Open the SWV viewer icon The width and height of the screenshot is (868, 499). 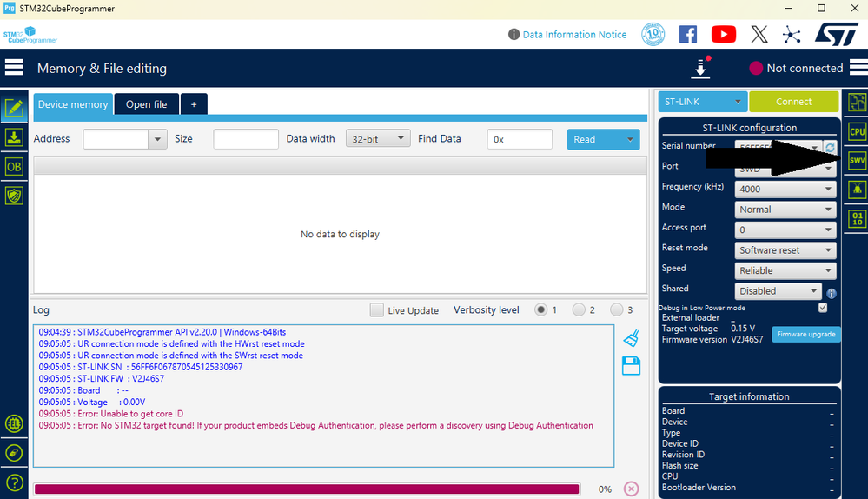click(857, 161)
